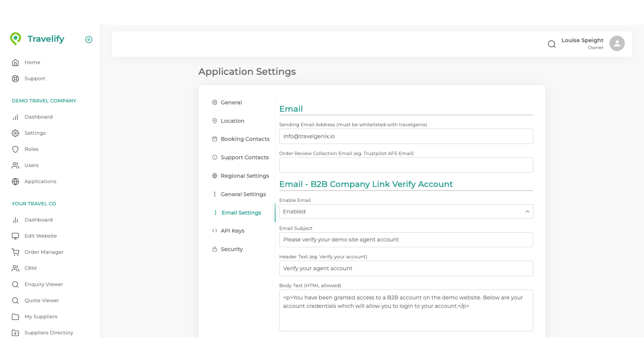
Task: Collapse the Enabled selection chevron
Action: [527, 212]
